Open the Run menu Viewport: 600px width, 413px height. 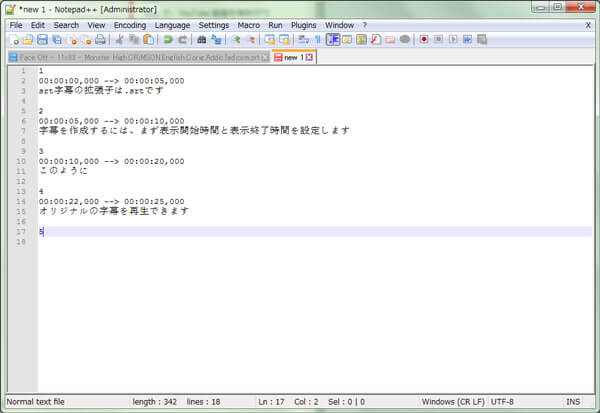[275, 25]
